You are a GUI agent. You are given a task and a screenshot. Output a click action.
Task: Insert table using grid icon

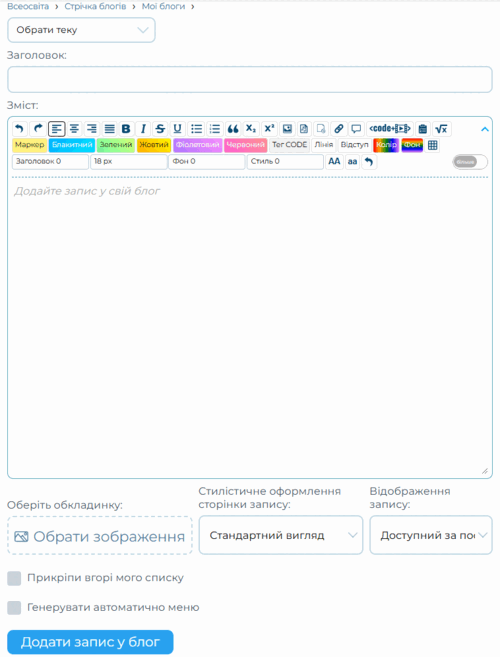[433, 145]
